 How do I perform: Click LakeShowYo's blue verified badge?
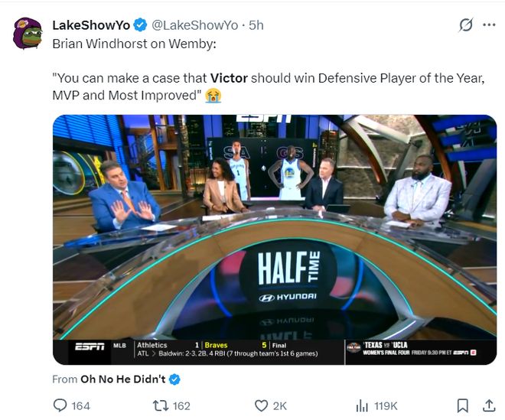tap(140, 25)
